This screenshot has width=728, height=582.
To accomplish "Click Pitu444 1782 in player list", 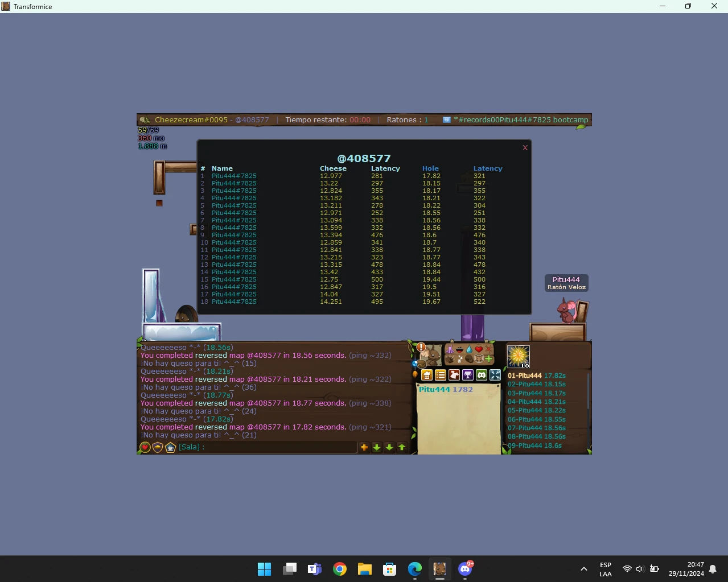I will click(x=446, y=389).
